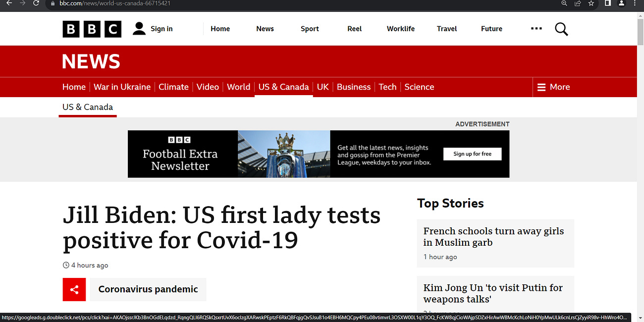Click the Premier League trophy image
Image resolution: width=644 pixels, height=322 pixels.
[284, 154]
